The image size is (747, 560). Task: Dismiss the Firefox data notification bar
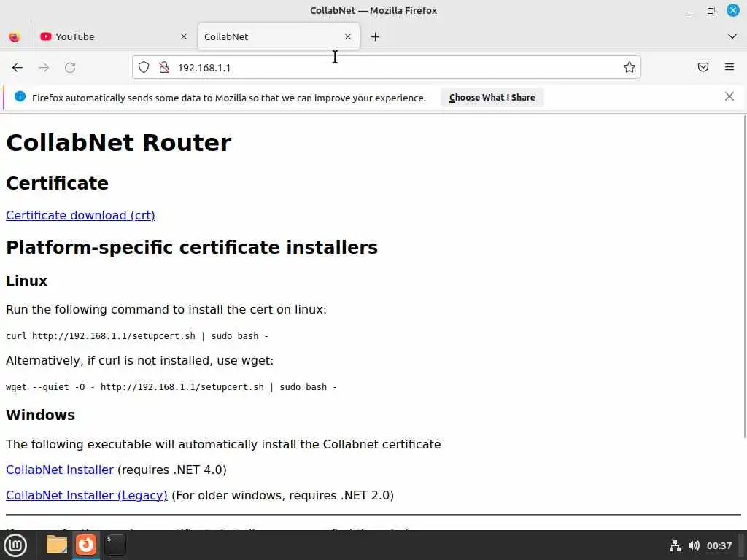click(x=729, y=97)
